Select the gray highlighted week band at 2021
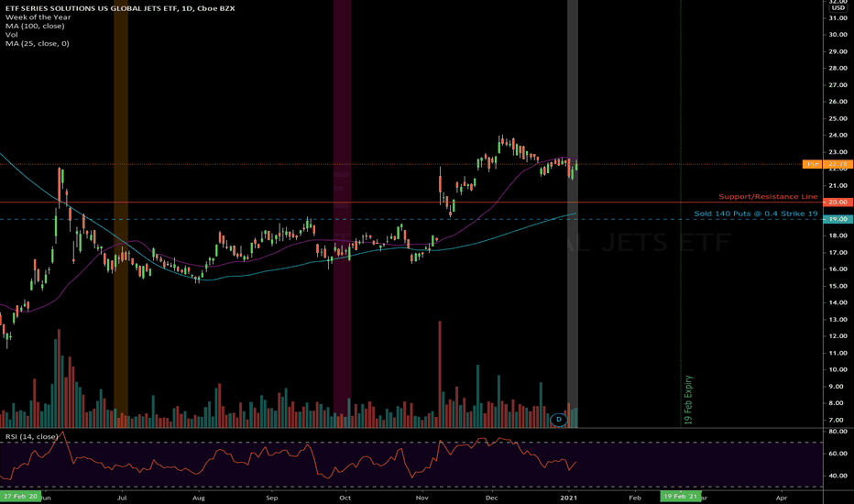Image resolution: width=854 pixels, height=504 pixels. (x=573, y=214)
